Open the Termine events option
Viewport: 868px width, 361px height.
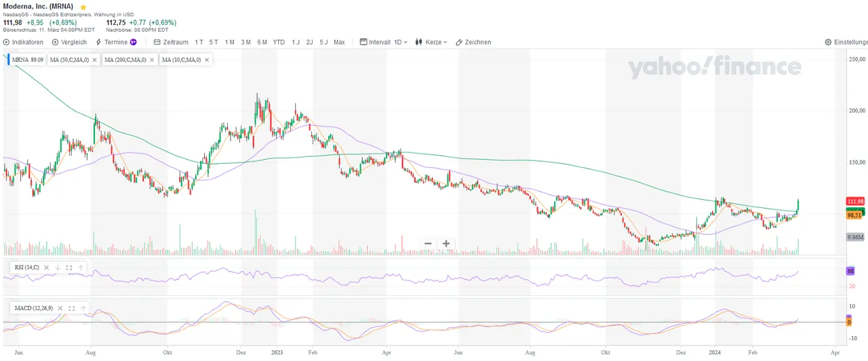[111, 42]
